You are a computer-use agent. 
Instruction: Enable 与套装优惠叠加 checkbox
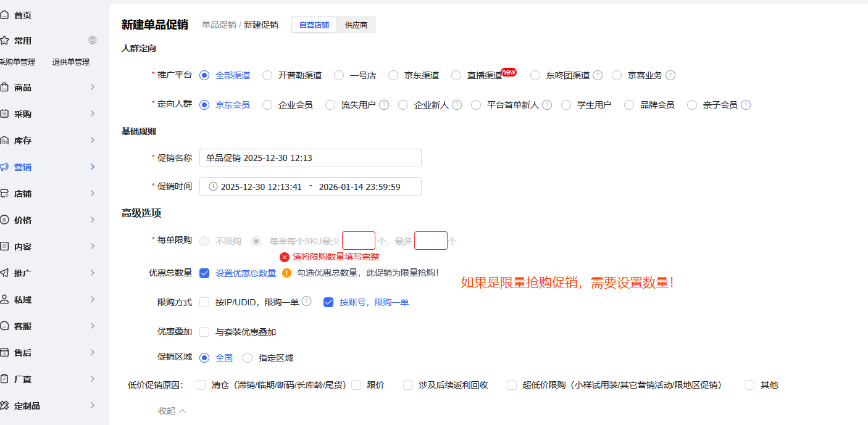click(204, 332)
